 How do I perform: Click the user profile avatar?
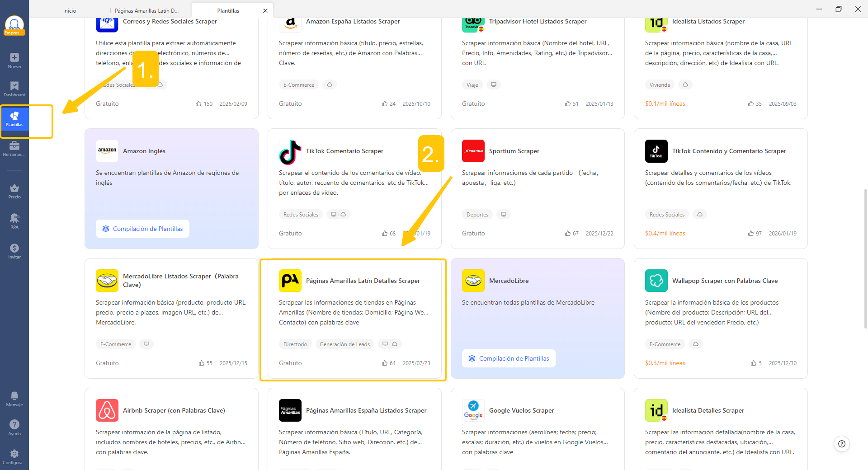pyautogui.click(x=14, y=24)
